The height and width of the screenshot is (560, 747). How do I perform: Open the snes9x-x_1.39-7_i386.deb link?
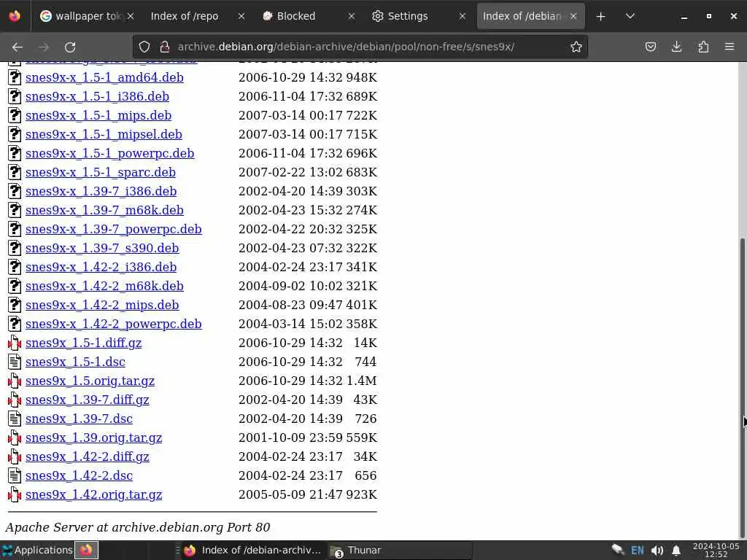coord(101,192)
